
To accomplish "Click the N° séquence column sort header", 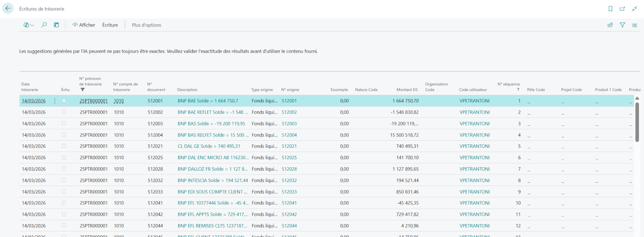I will [x=508, y=84].
